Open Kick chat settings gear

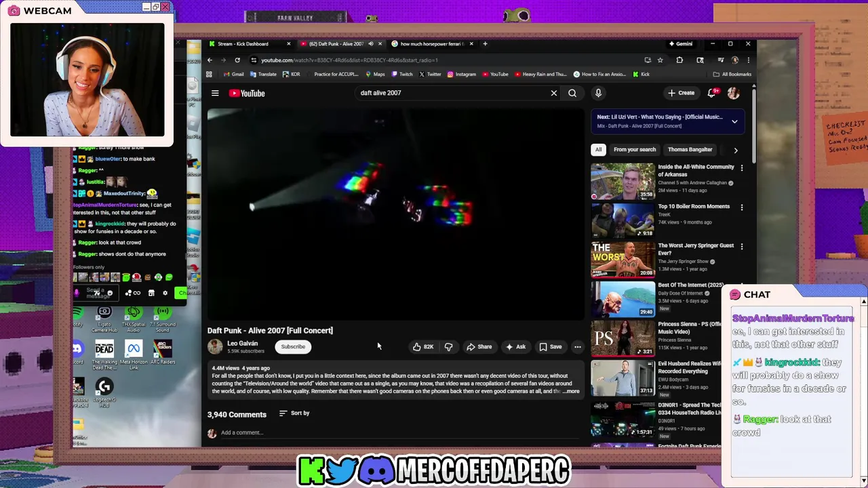(165, 293)
